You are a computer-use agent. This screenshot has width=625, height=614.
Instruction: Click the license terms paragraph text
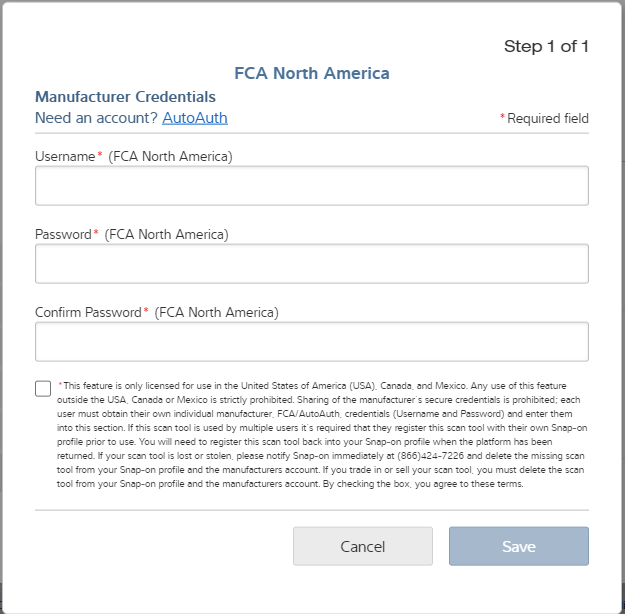320,434
